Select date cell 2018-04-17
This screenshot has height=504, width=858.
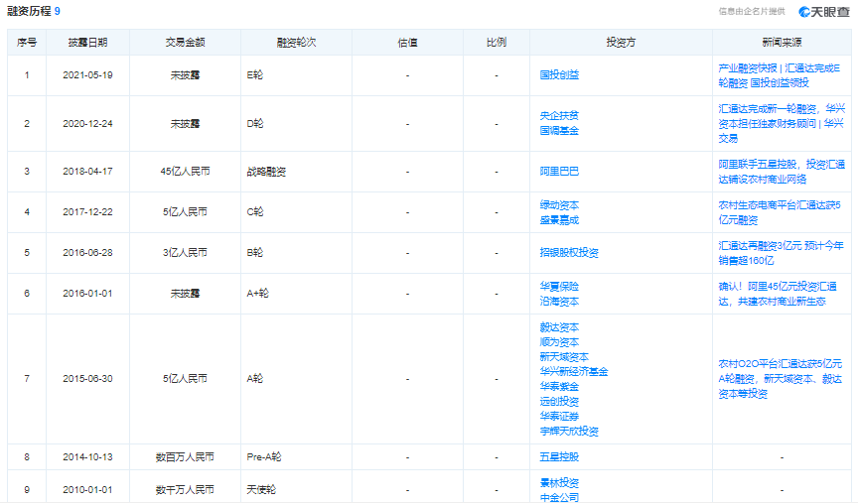click(87, 172)
